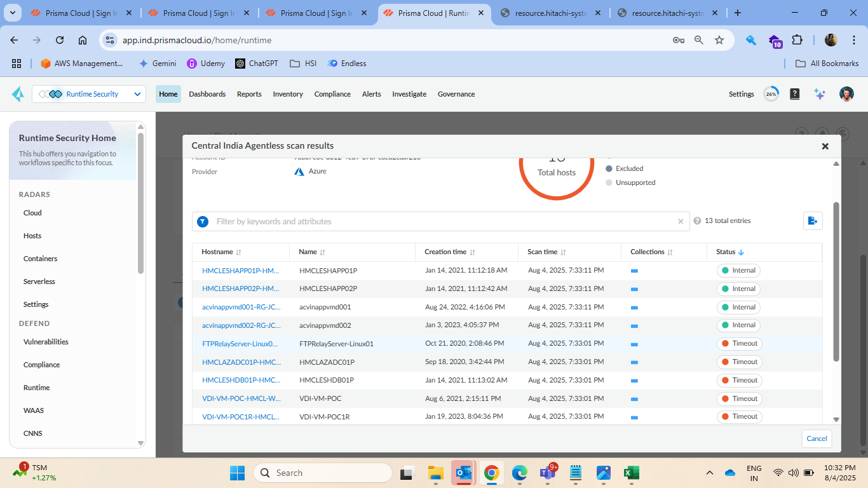Open the AI copilot sparkle icon
The height and width of the screenshot is (488, 868).
coord(820,94)
